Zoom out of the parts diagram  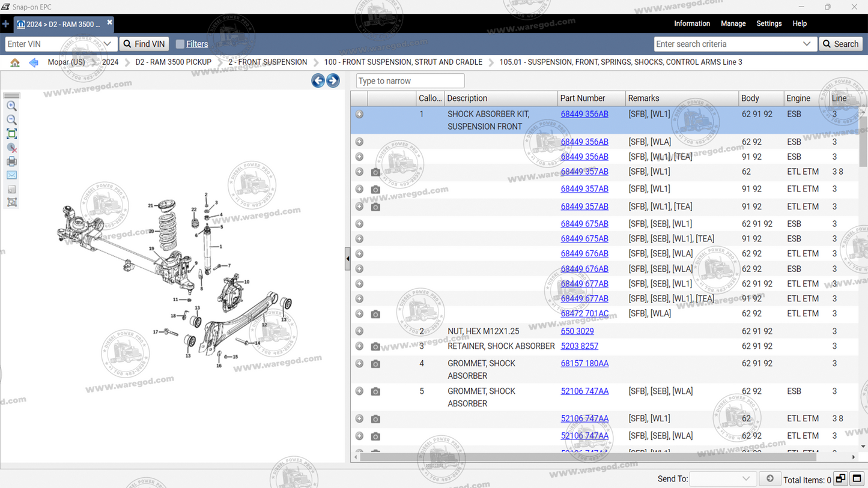[11, 120]
